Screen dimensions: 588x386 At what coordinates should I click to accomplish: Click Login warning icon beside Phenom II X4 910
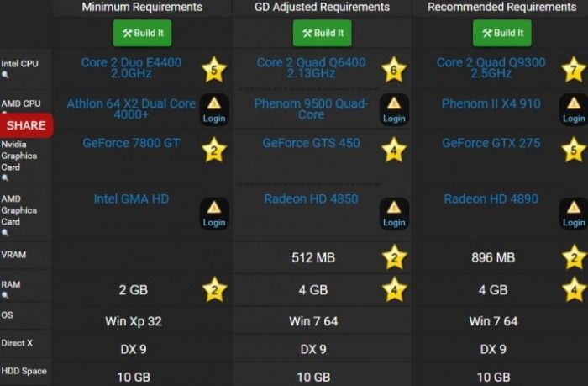pos(574,109)
